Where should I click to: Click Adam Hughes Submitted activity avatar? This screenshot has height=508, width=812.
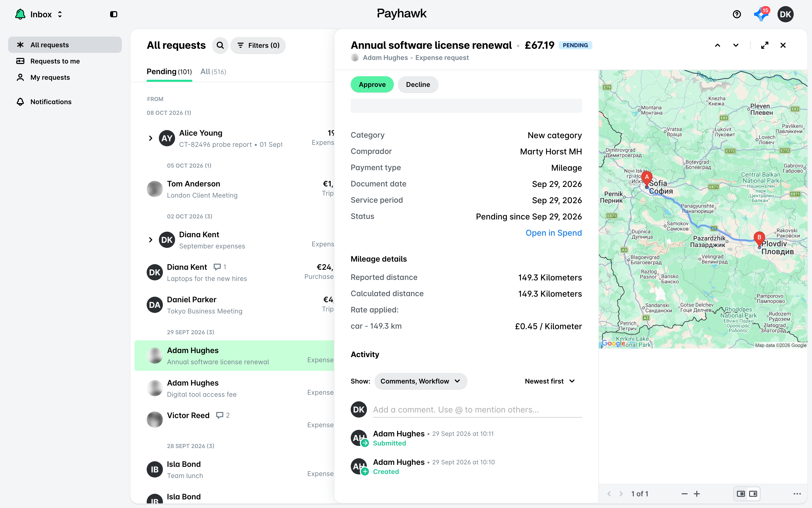tap(359, 438)
